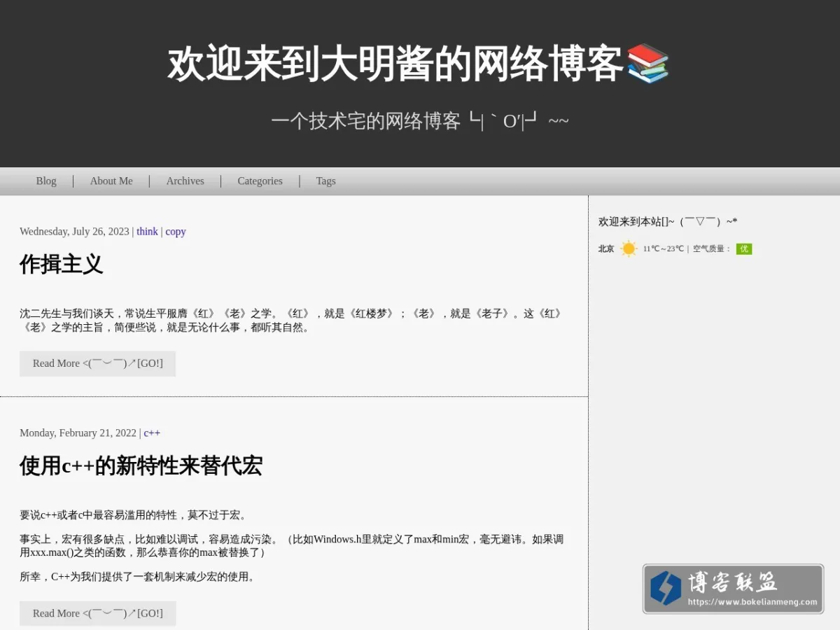
Task: Open the post 使用c++的新特性来替代宏
Action: point(141,466)
